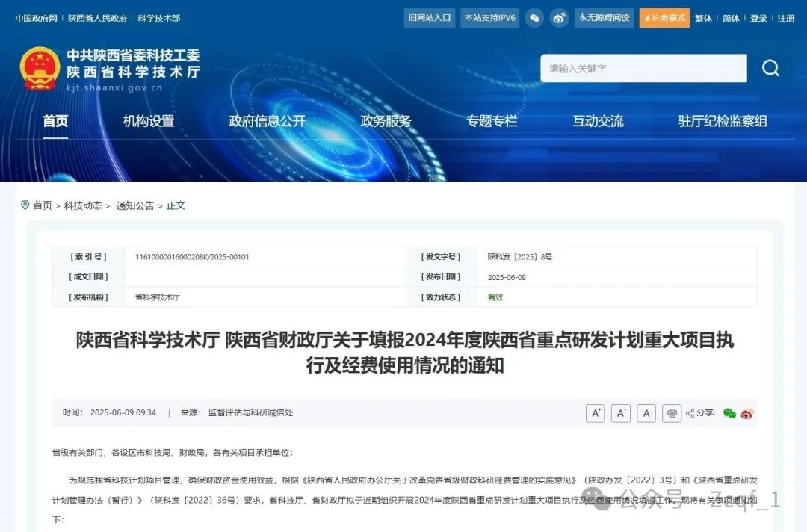The height and width of the screenshot is (532, 807).
Task: Share article via WeChat icon
Action: [729, 413]
